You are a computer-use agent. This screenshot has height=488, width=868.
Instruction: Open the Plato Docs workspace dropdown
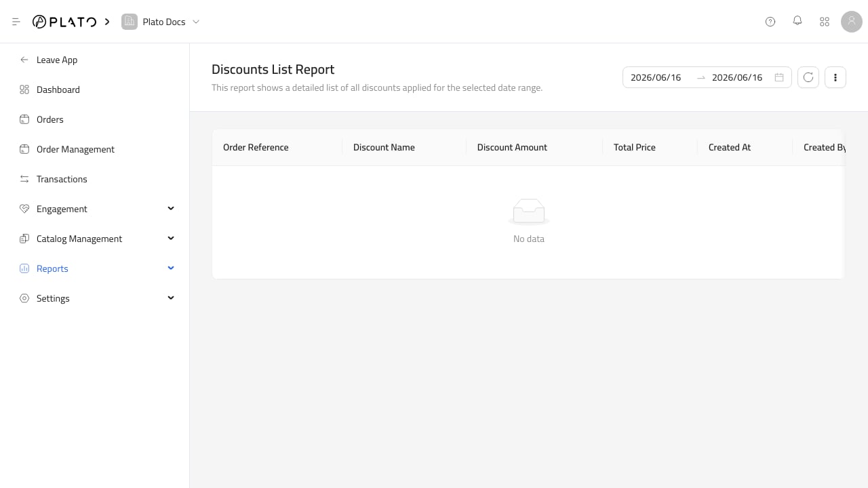196,22
